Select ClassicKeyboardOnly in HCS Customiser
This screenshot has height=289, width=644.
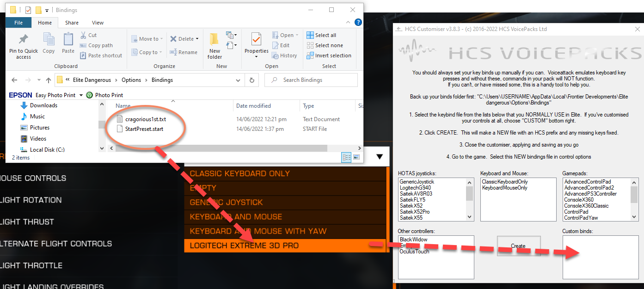pyautogui.click(x=505, y=182)
